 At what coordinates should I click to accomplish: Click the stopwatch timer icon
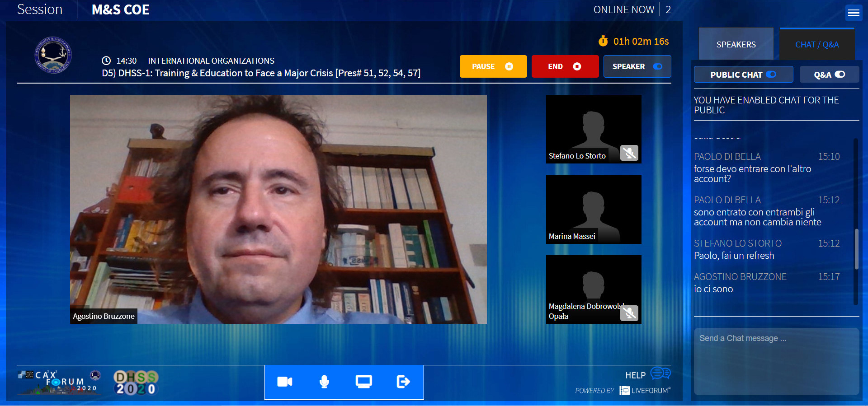603,41
